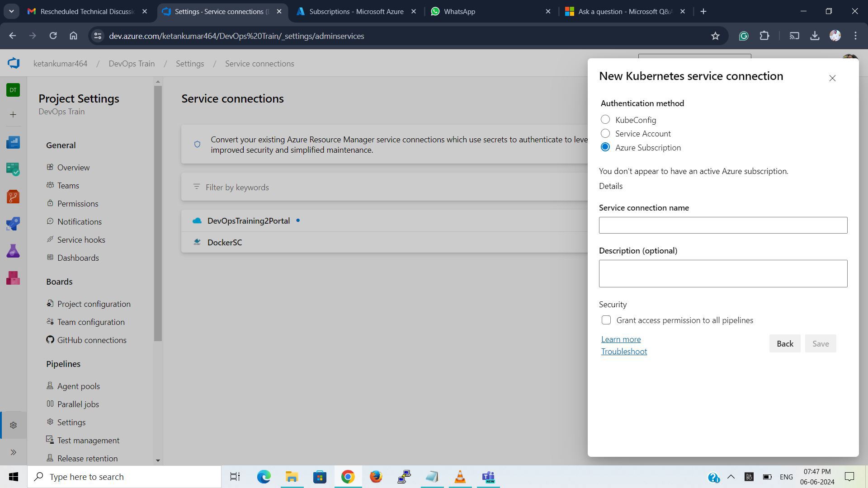Open Artifacts icon in left rail

tap(13, 278)
